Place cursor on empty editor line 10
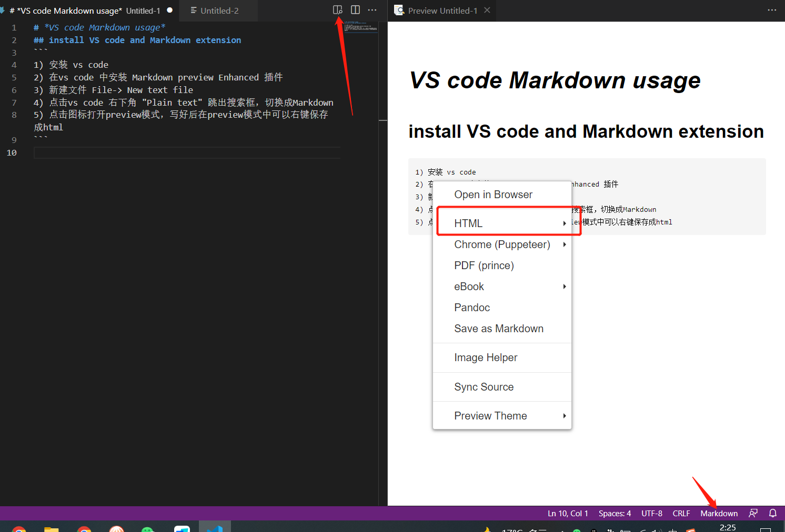The image size is (785, 532). [x=187, y=152]
